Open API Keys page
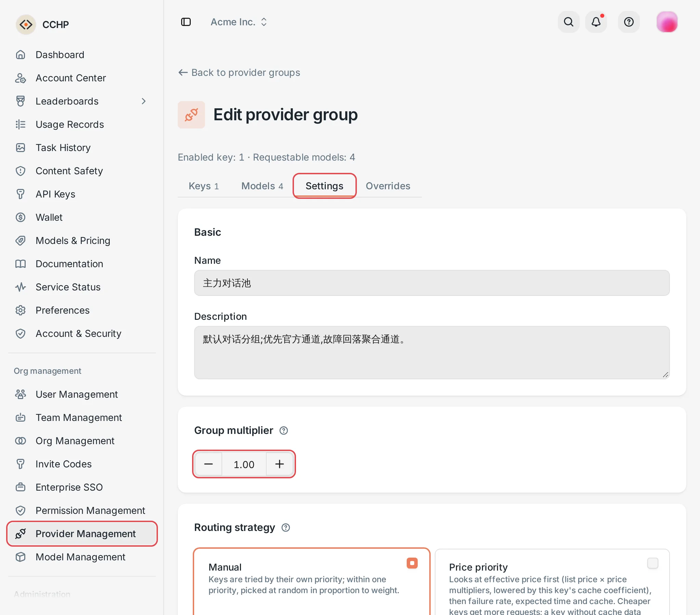This screenshot has height=615, width=700. click(82, 194)
